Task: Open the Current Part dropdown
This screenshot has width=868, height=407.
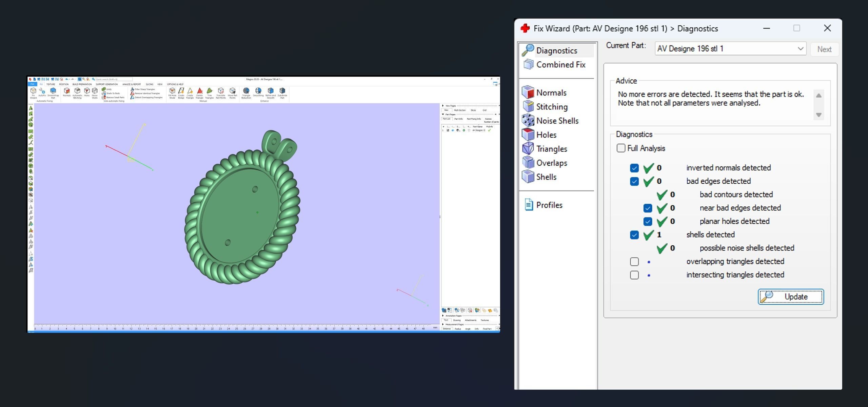Action: (800, 49)
